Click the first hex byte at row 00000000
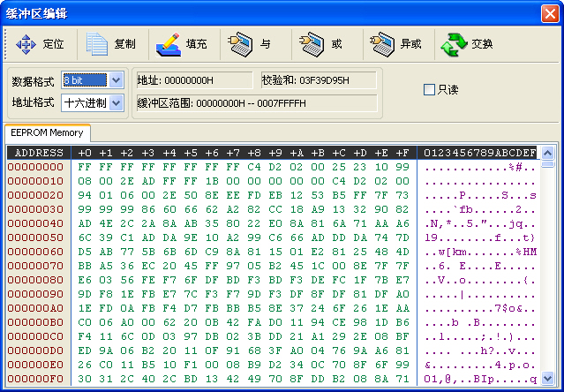Screen dimensions: 564x392 pyautogui.click(x=84, y=166)
